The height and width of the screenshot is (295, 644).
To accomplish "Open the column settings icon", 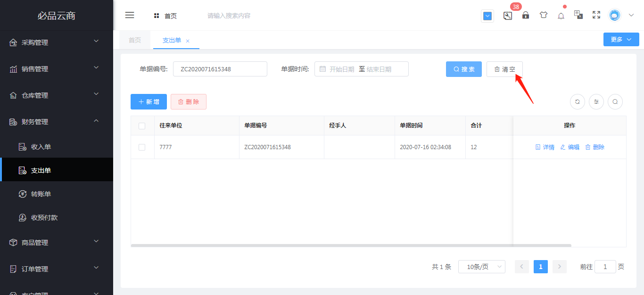I will pos(596,101).
